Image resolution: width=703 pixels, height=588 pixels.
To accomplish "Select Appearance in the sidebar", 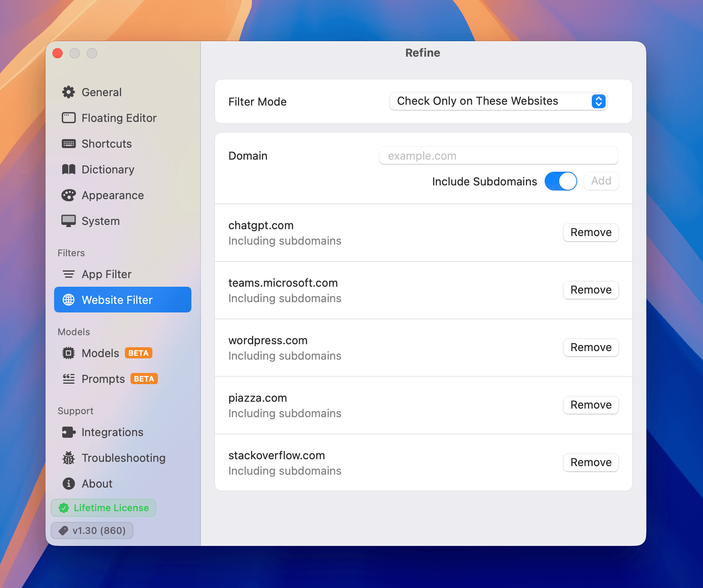I will click(x=123, y=195).
